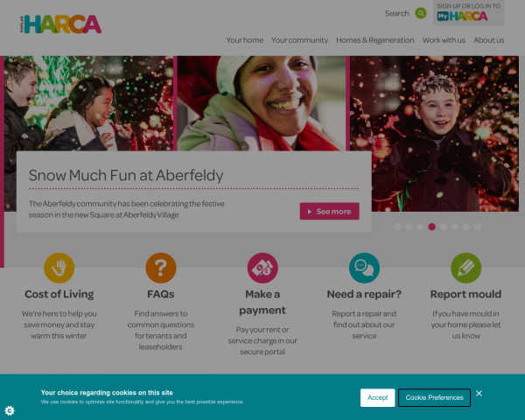The image size is (525, 420).
Task: Dismiss the cookie banner with X
Action: [x=479, y=394]
